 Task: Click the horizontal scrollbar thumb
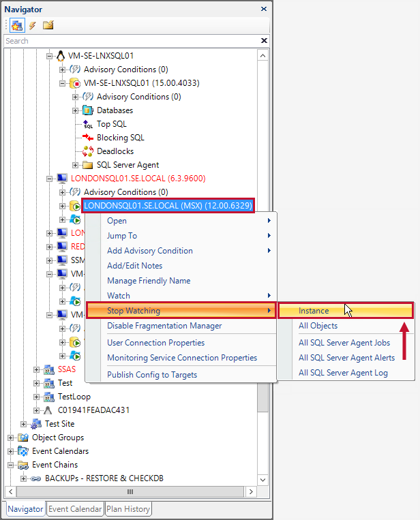click(x=128, y=491)
